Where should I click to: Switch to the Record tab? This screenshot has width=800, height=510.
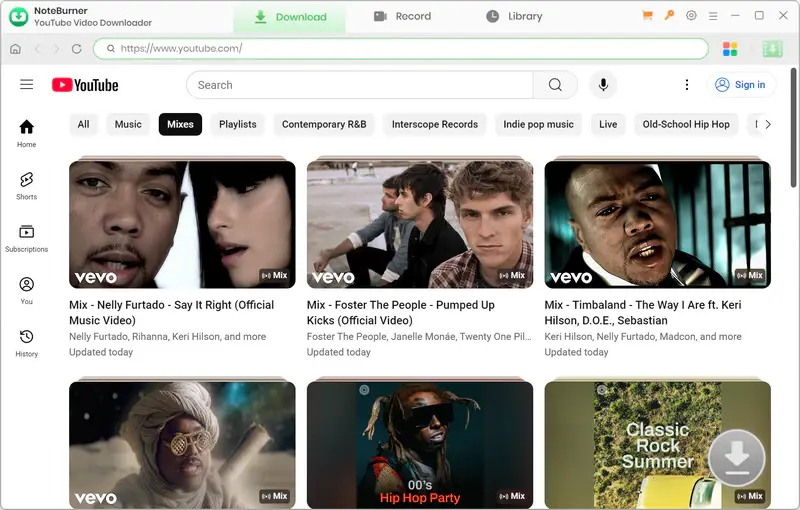pos(402,17)
